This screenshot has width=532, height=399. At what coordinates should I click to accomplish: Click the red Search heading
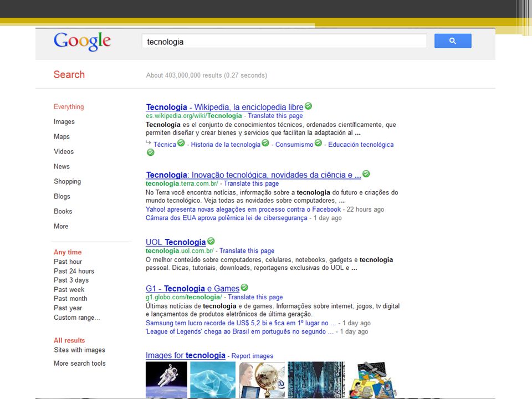[x=69, y=75]
